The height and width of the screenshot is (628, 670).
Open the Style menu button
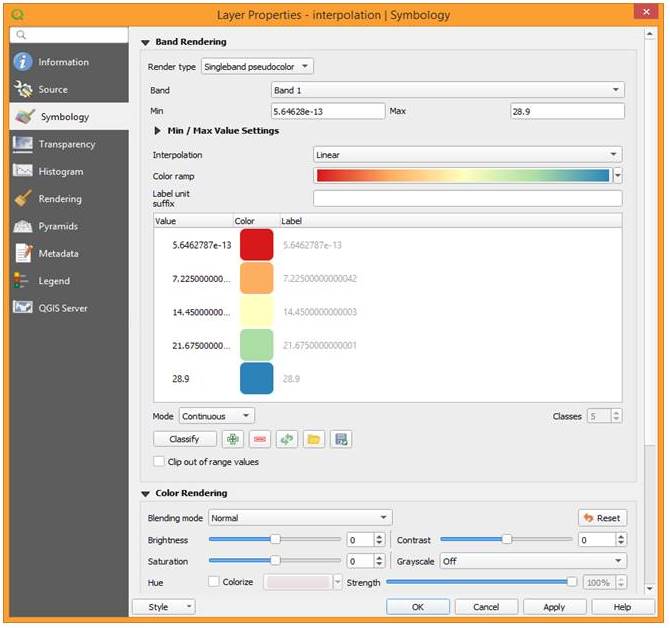pos(164,607)
